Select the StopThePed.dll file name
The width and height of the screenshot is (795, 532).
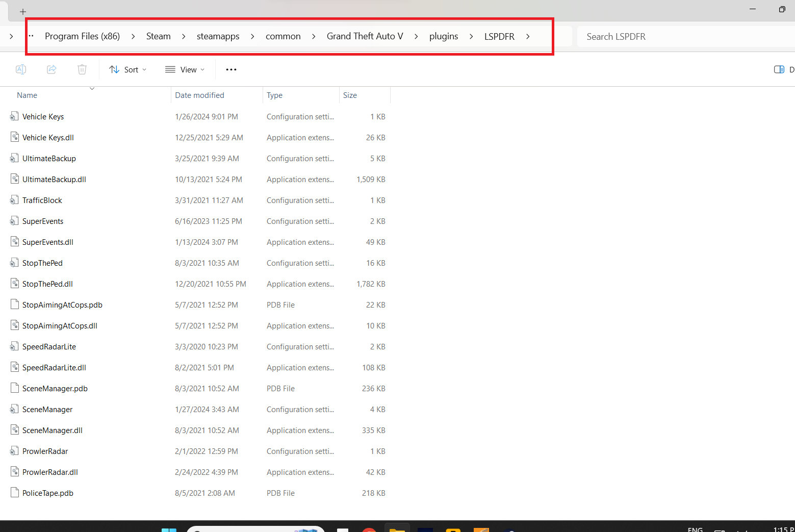pos(47,284)
